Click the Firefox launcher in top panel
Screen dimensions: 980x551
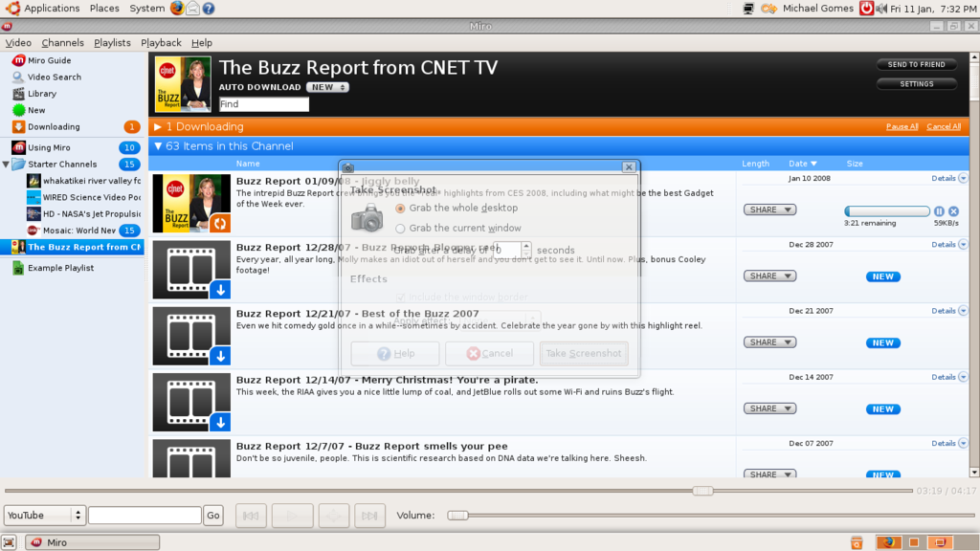pyautogui.click(x=177, y=8)
